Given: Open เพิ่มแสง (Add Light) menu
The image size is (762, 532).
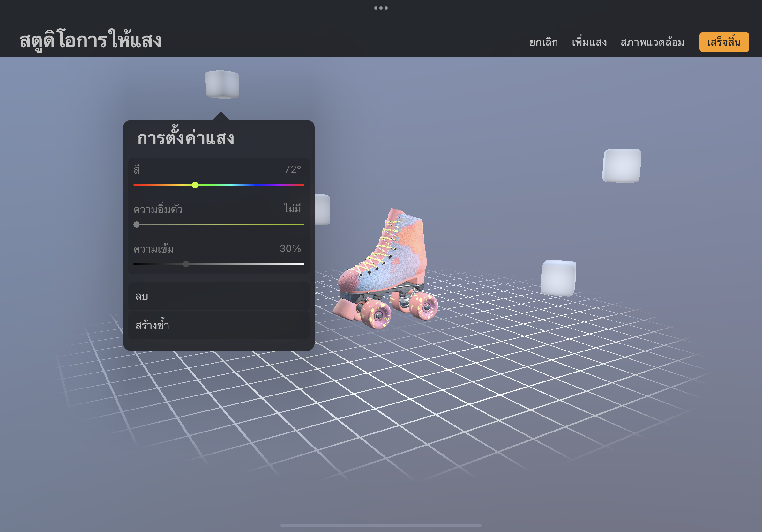Looking at the screenshot, I should (x=589, y=42).
